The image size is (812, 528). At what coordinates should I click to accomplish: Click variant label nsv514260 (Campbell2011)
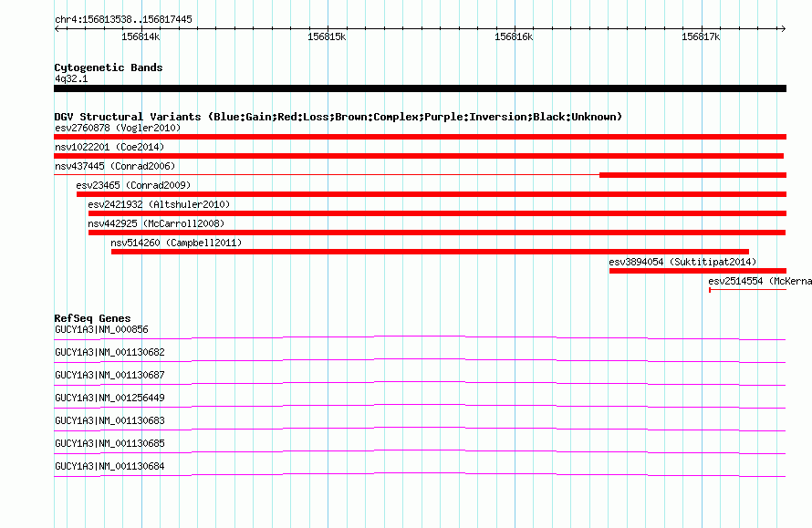click(x=176, y=243)
